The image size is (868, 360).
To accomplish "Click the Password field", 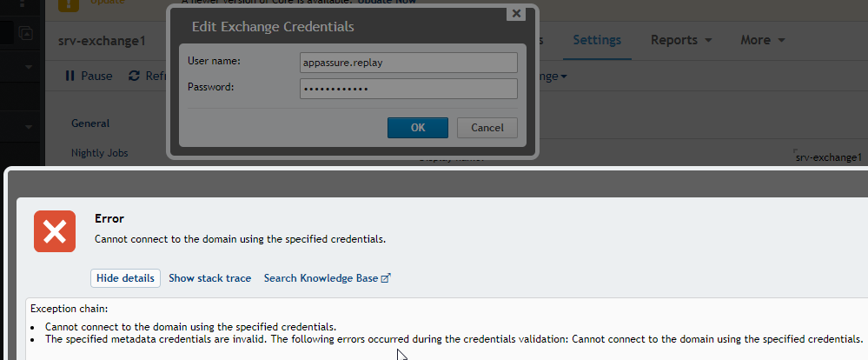I will (408, 89).
